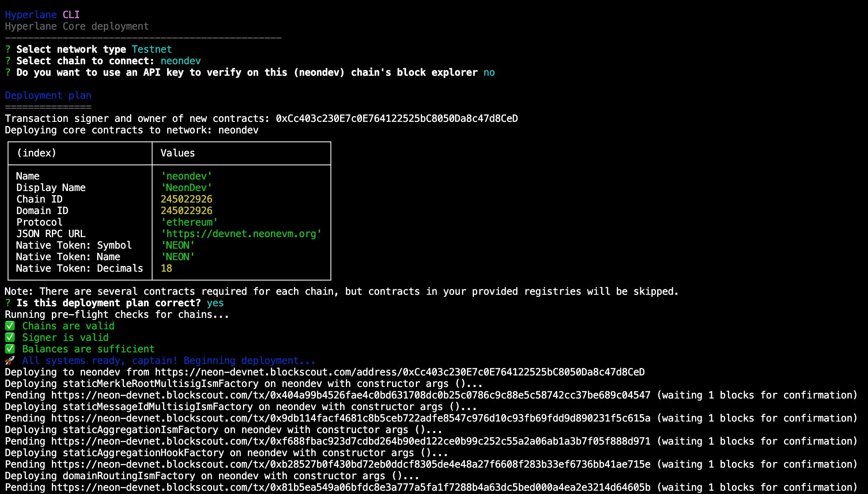Click the Domain ID value 245022926
The width and height of the screenshot is (868, 494).
[x=186, y=211]
